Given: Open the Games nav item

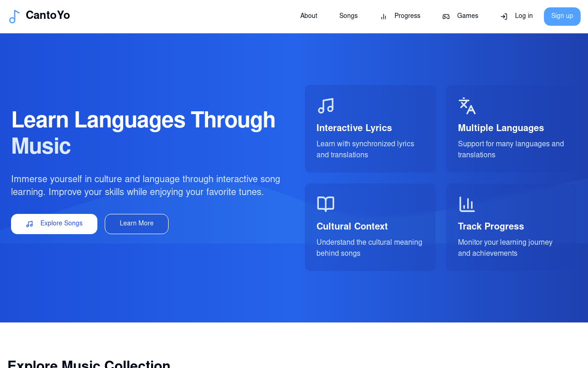Looking at the screenshot, I should 467,16.
